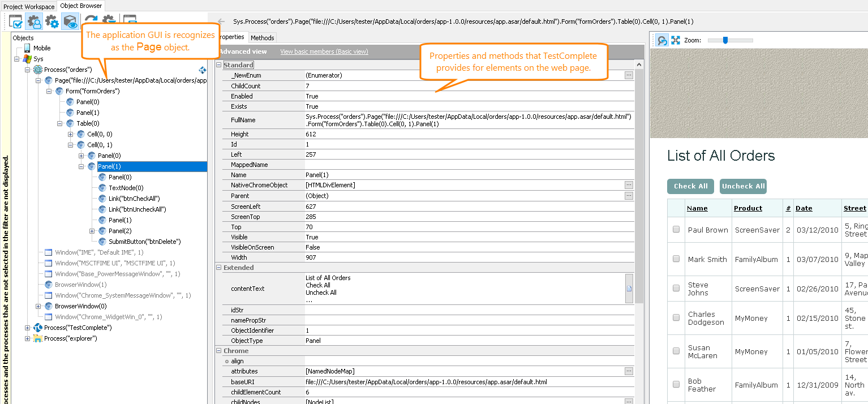Screen dimensions: 868x404
Task: Check the Paul Brown order checkbox
Action: (676, 229)
